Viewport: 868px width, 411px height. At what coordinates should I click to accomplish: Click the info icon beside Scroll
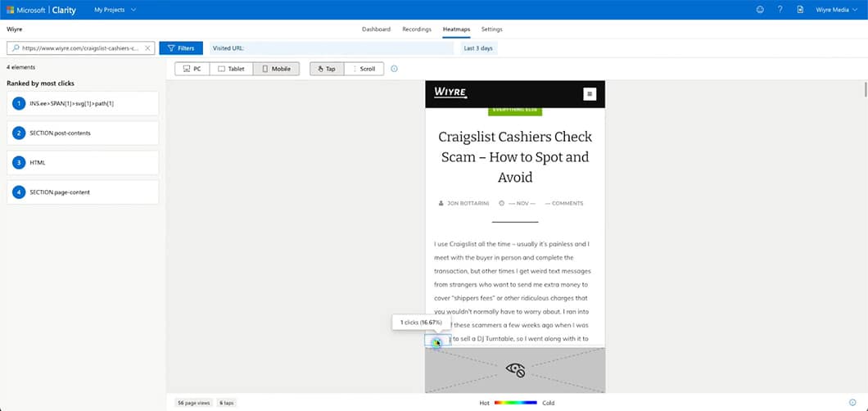coord(394,69)
